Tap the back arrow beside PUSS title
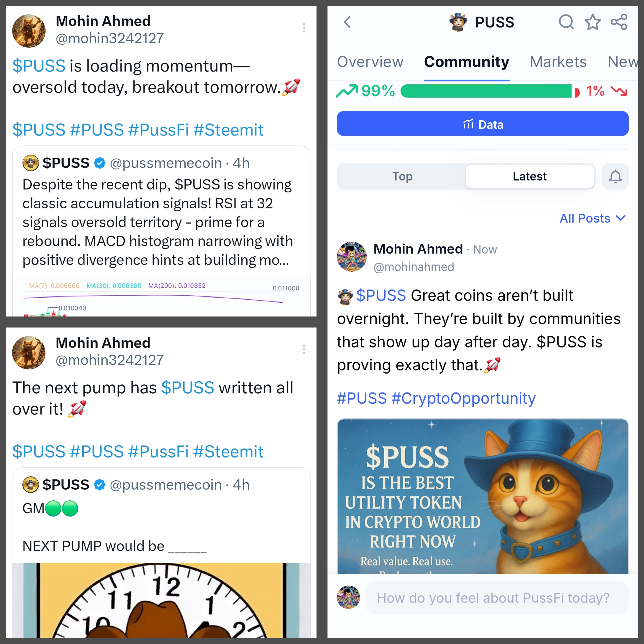644x644 pixels. coord(347,22)
